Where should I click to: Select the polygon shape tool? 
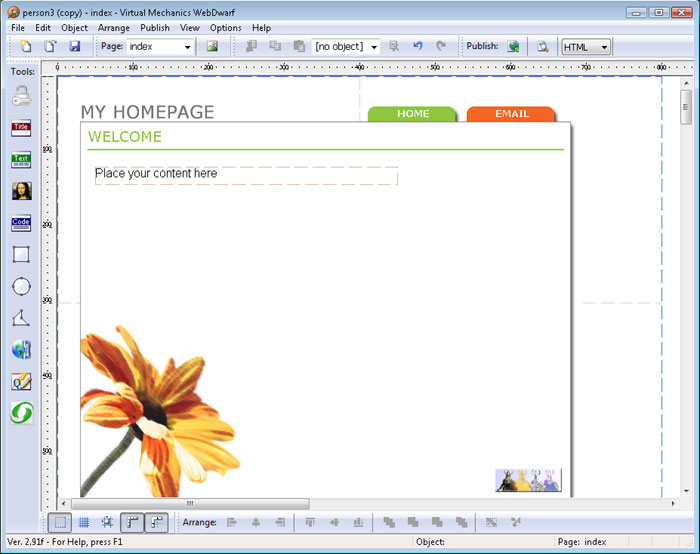click(x=21, y=318)
